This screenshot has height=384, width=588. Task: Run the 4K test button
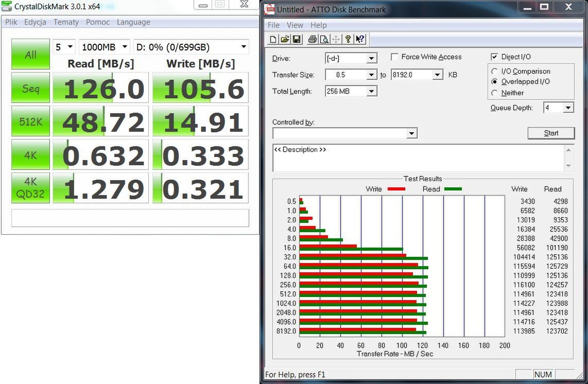pos(30,154)
